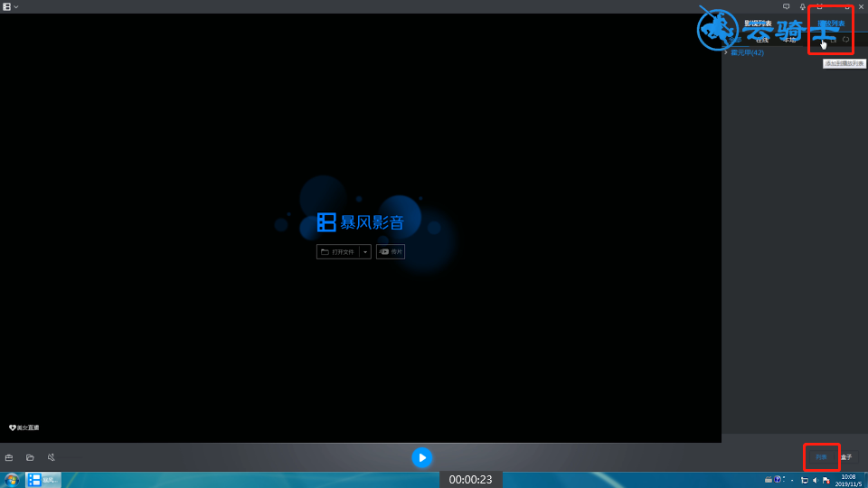This screenshot has width=868, height=488.
Task: Toggle the mute speaker icon
Action: (x=51, y=457)
